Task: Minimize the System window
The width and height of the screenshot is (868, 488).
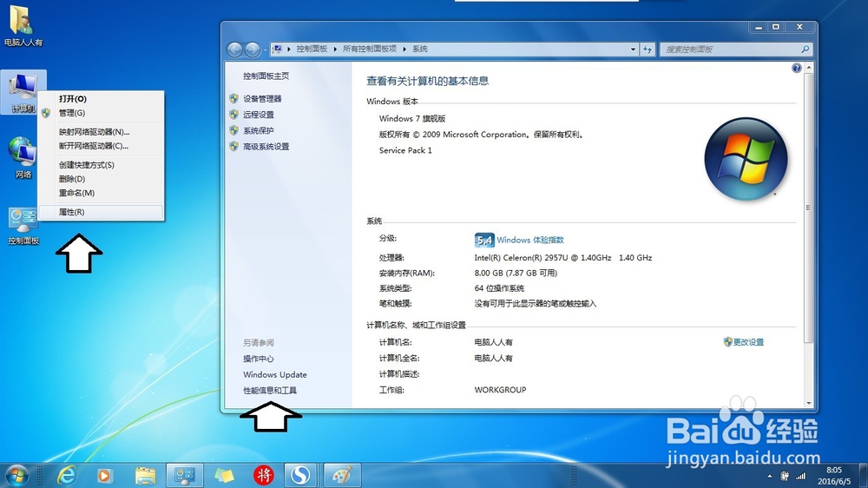Action: click(x=758, y=27)
